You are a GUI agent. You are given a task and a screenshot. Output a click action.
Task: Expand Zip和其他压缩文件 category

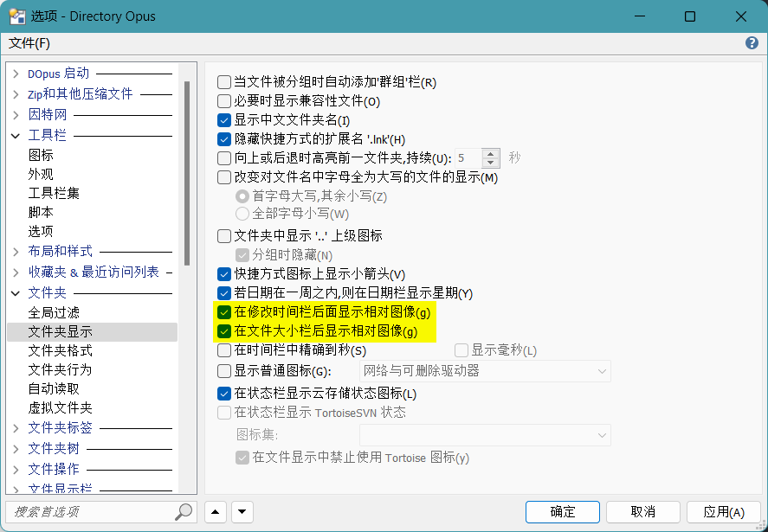pos(16,94)
